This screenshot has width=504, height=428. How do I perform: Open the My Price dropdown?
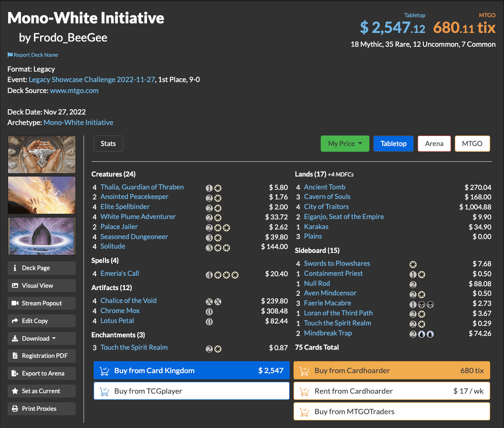coord(345,143)
